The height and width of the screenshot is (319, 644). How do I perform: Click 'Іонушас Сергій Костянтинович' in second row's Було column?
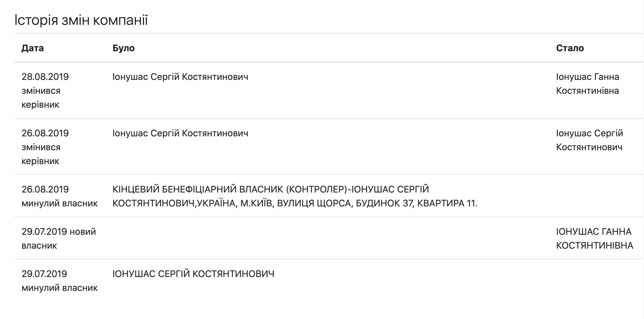(x=180, y=133)
